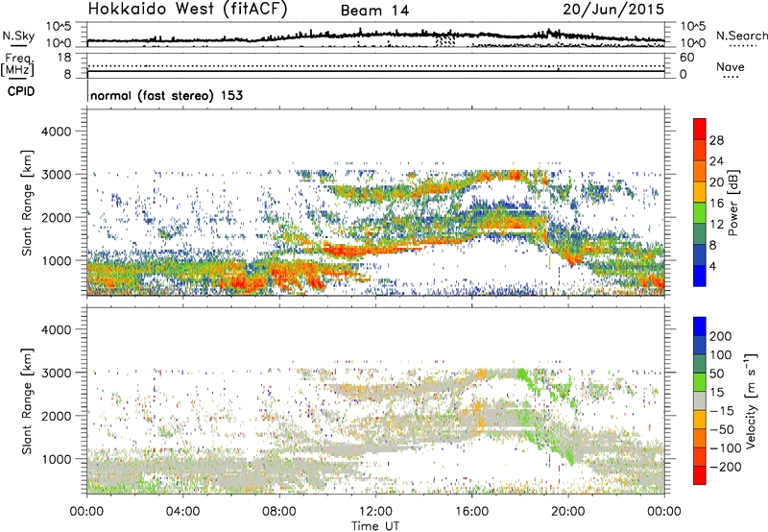This screenshot has width=768, height=532.
Task: Click the red bottom segment of velocity color bar
Action: tap(700, 475)
